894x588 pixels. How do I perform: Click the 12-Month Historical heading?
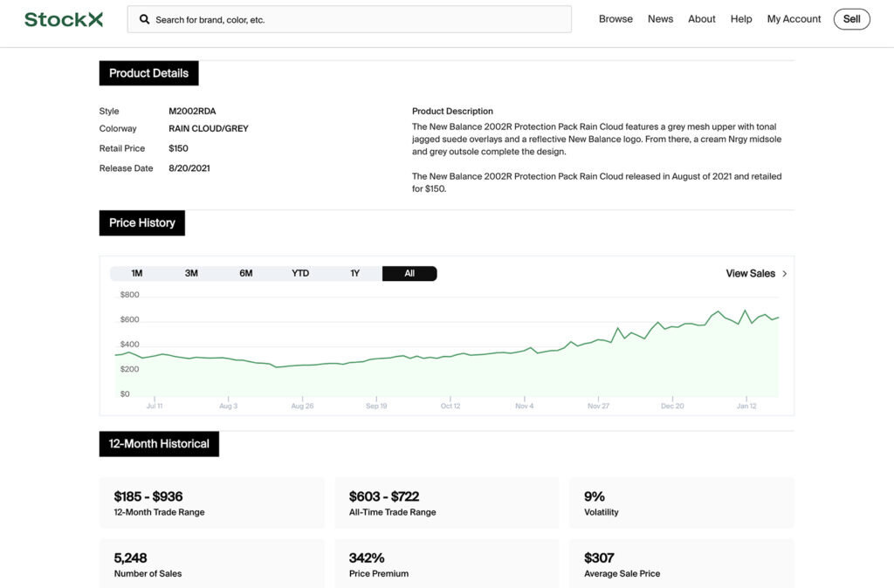(159, 444)
